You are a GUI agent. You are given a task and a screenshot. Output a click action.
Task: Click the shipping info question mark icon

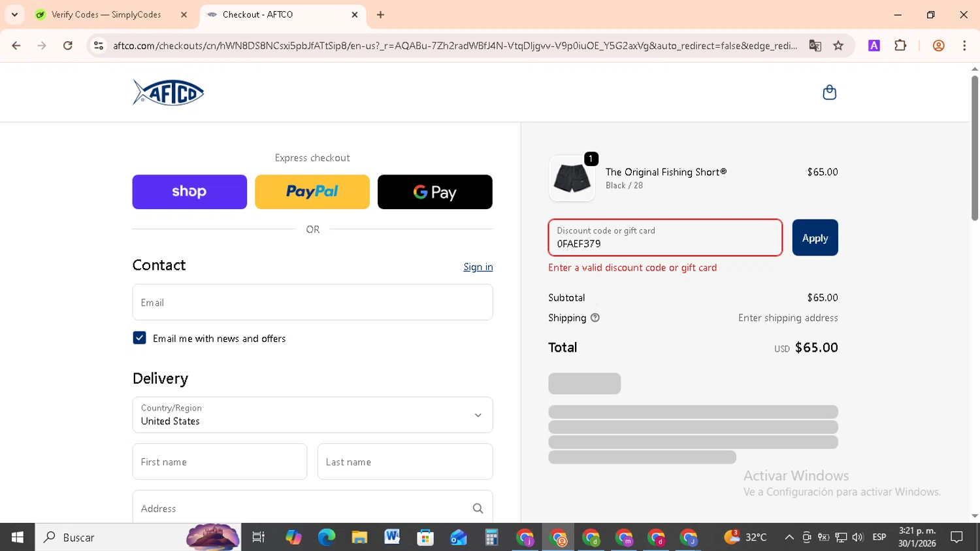pyautogui.click(x=595, y=318)
